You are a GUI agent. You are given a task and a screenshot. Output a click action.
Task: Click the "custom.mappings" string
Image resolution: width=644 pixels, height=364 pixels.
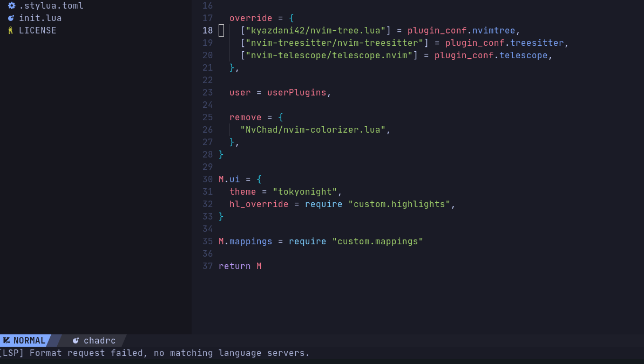pyautogui.click(x=377, y=241)
